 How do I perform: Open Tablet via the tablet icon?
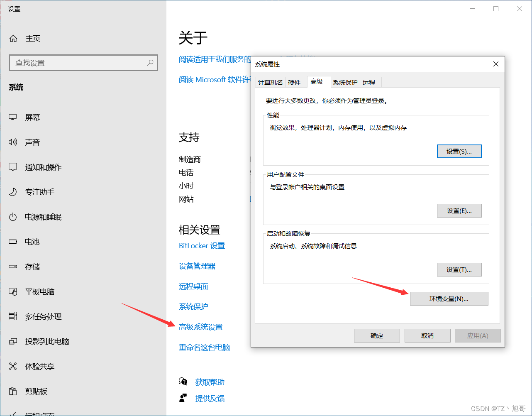[13, 292]
